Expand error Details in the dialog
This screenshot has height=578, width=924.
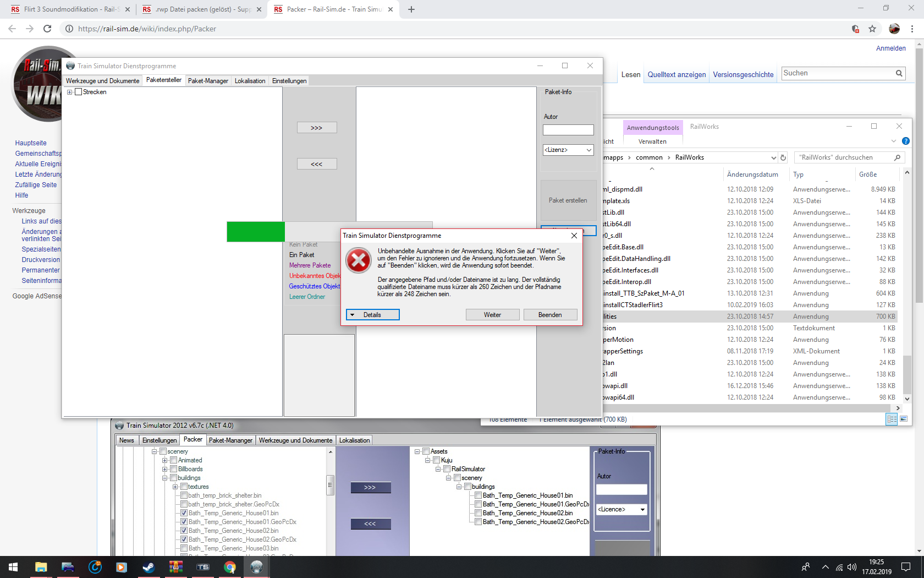[x=373, y=315]
